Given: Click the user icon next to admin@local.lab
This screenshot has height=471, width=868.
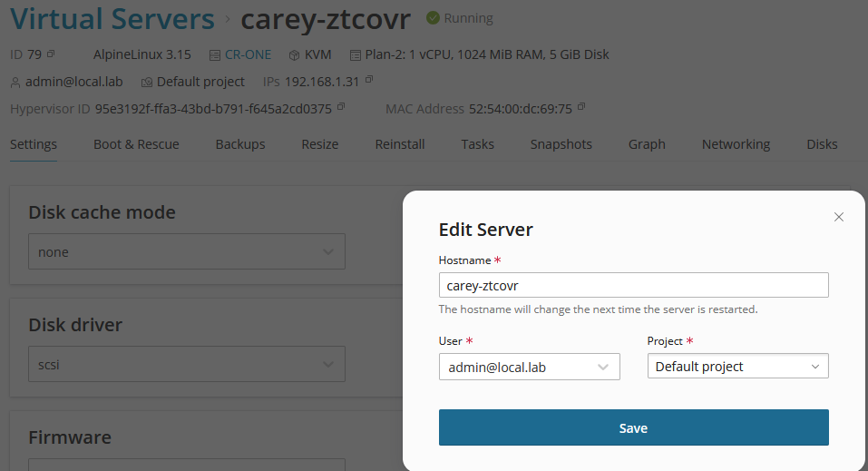Looking at the screenshot, I should tap(15, 83).
